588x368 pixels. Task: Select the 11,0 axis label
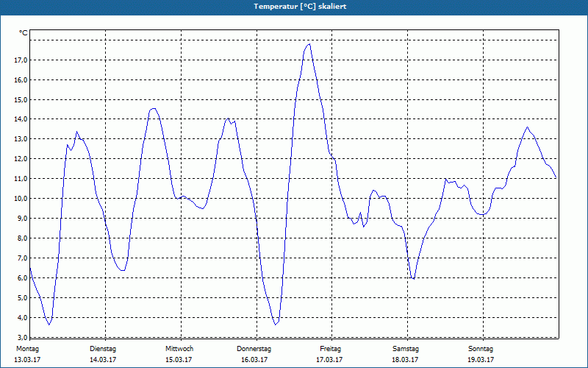21,179
